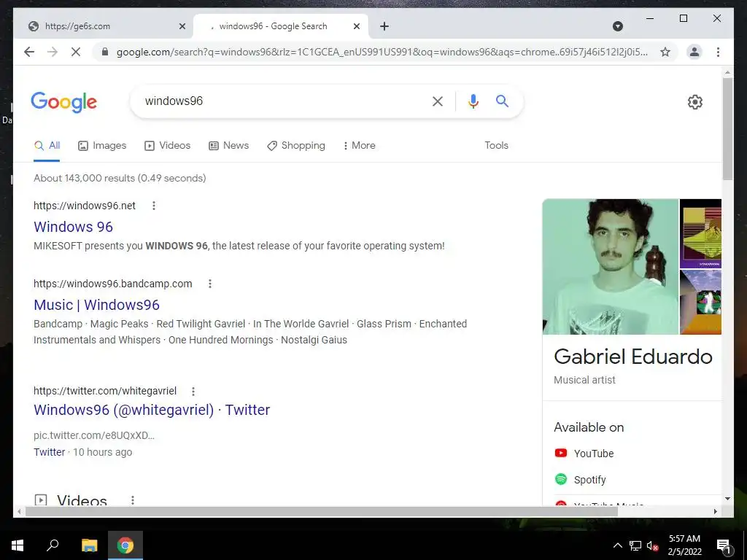Open the Windows Start menu

click(18, 545)
